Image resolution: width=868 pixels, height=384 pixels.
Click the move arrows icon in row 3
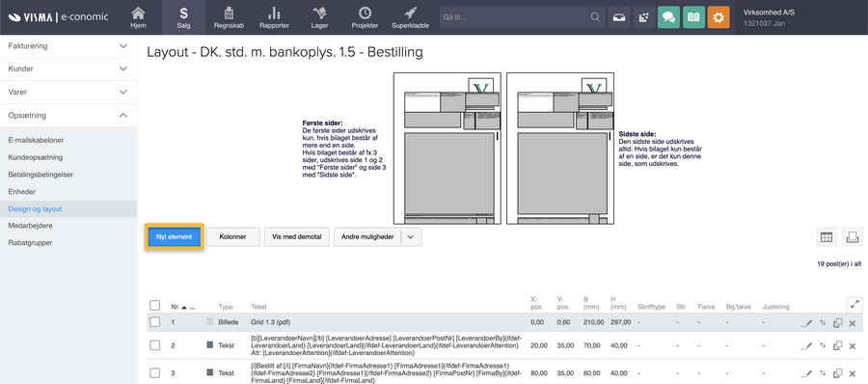tap(823, 372)
